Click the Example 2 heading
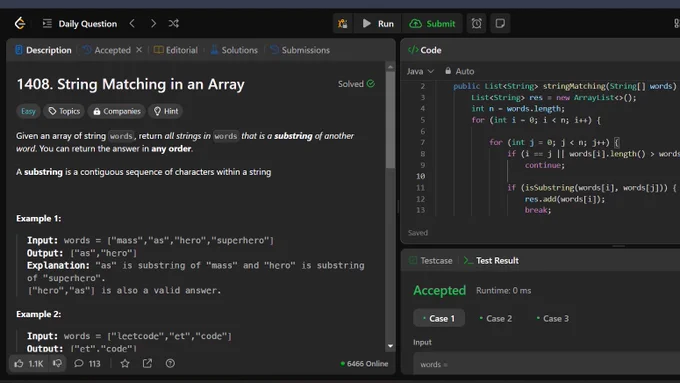The image size is (680, 383). pos(39,314)
